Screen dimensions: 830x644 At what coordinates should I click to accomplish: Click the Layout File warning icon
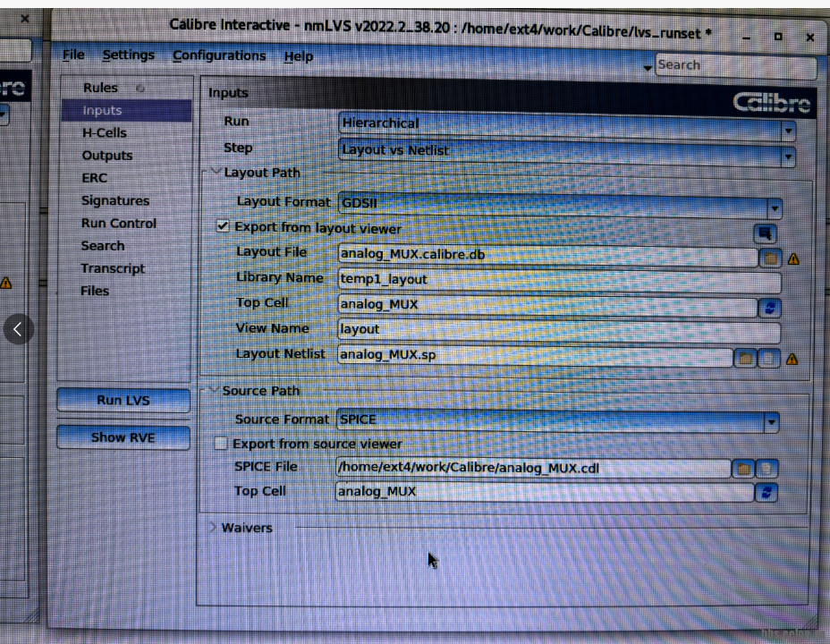792,259
